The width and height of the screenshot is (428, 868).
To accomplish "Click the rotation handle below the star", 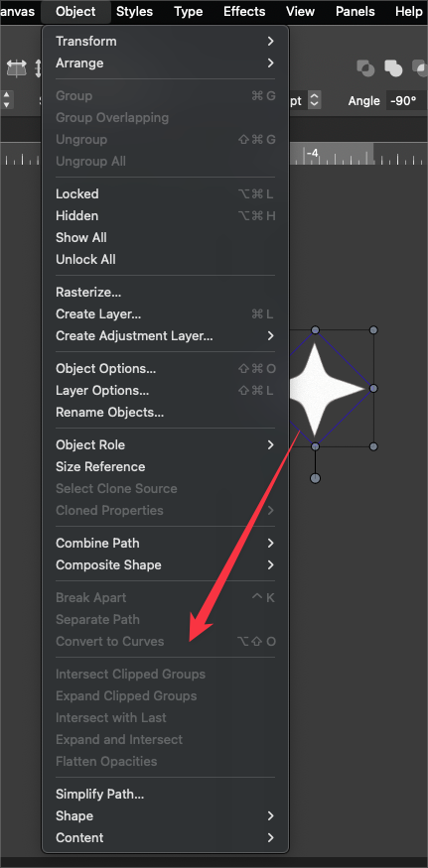I will click(x=315, y=478).
